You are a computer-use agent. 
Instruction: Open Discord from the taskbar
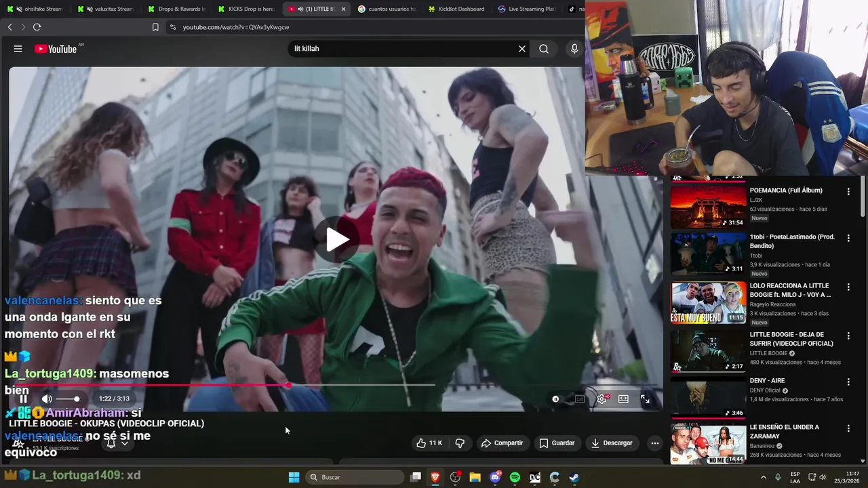495,477
